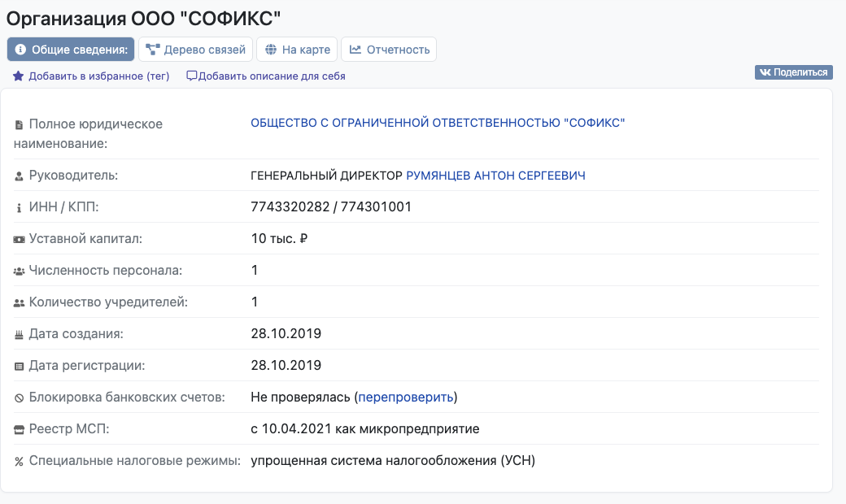The height and width of the screenshot is (504, 846).
Task: Click the перепроверить link
Action: (406, 398)
